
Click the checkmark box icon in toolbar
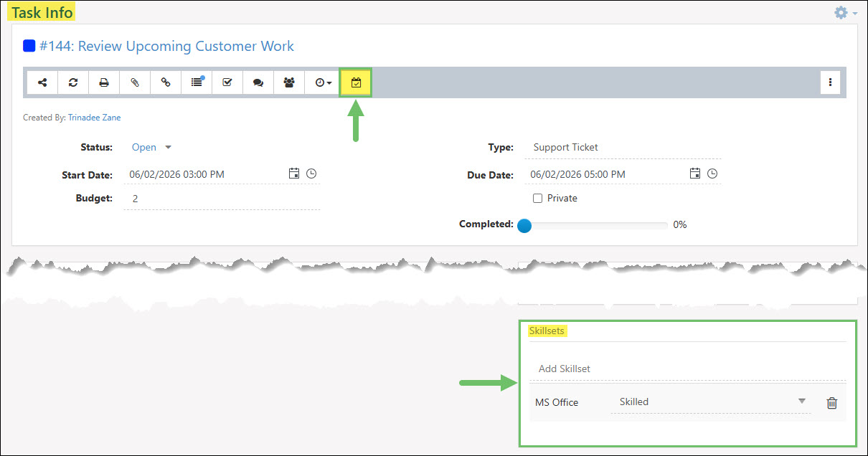tap(227, 82)
